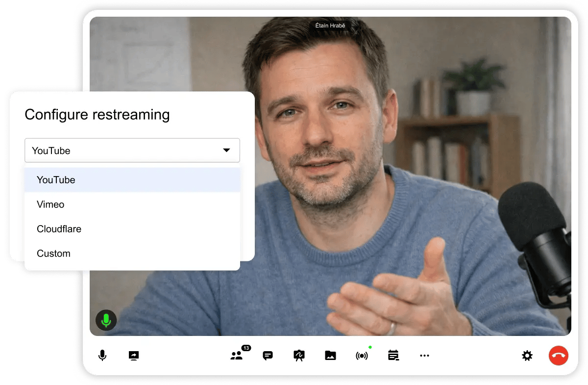Open the settings gear
The height and width of the screenshot is (385, 588).
tap(527, 356)
